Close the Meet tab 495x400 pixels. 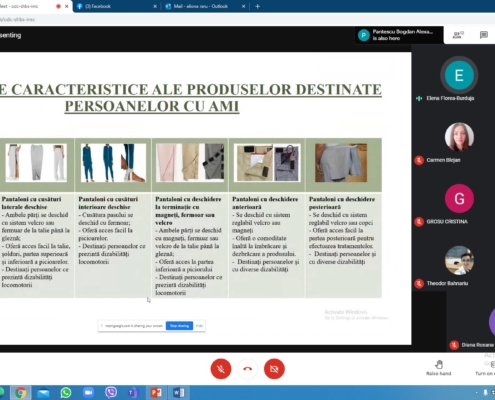click(x=67, y=6)
